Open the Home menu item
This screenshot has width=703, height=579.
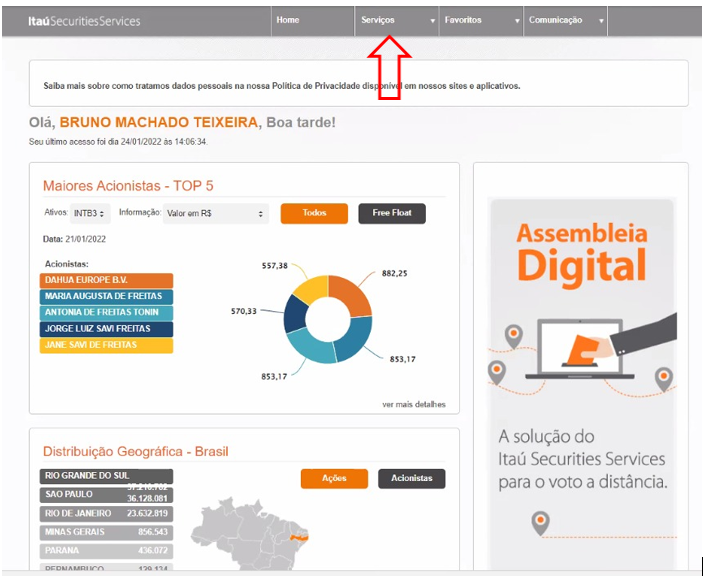click(x=312, y=21)
